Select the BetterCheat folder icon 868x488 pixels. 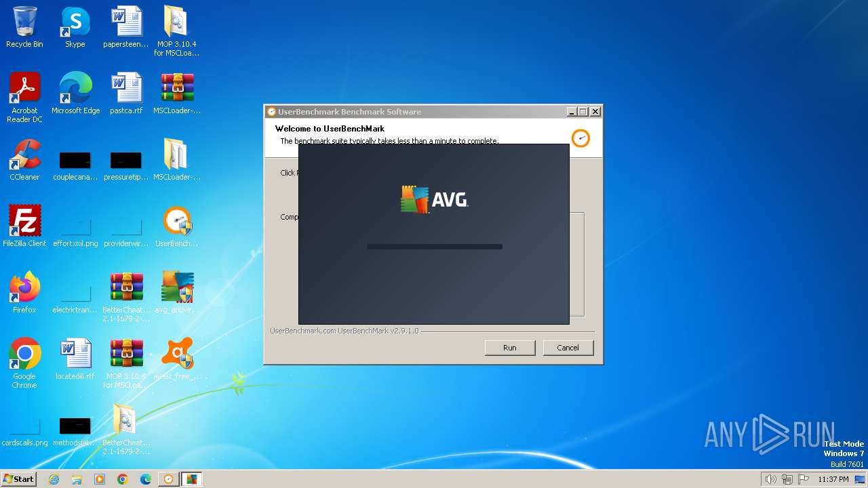point(127,430)
